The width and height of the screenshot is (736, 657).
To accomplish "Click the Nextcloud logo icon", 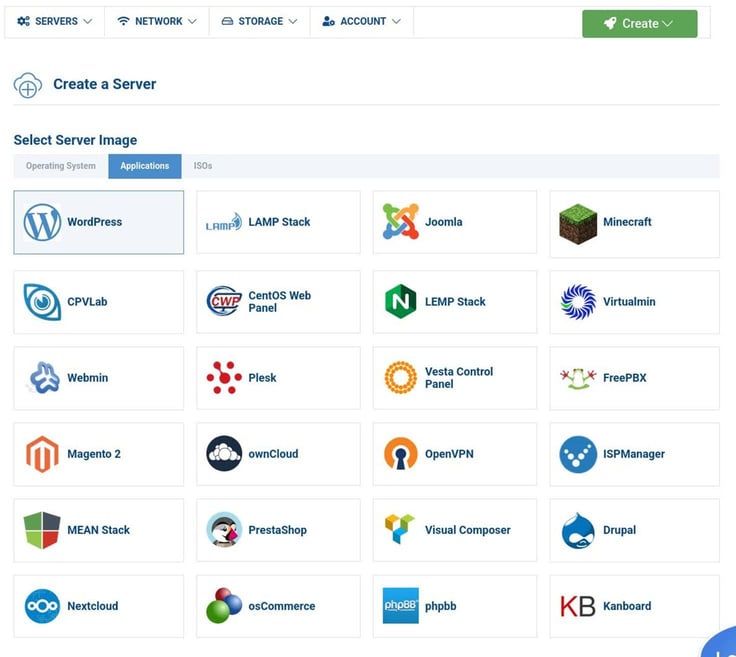I will (42, 606).
